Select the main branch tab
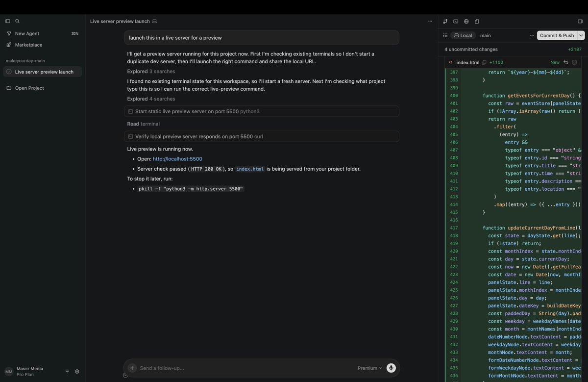Viewport: 588px width, 382px height. coord(486,35)
